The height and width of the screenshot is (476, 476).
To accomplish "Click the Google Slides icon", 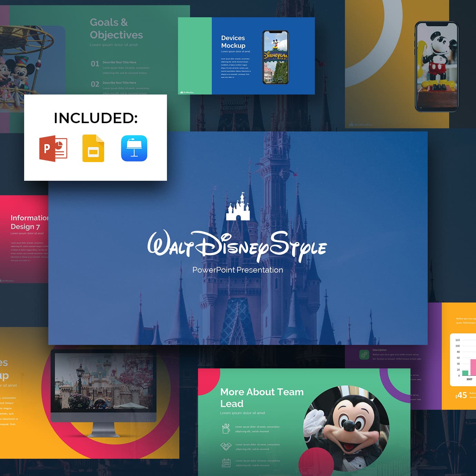I will coord(93,148).
